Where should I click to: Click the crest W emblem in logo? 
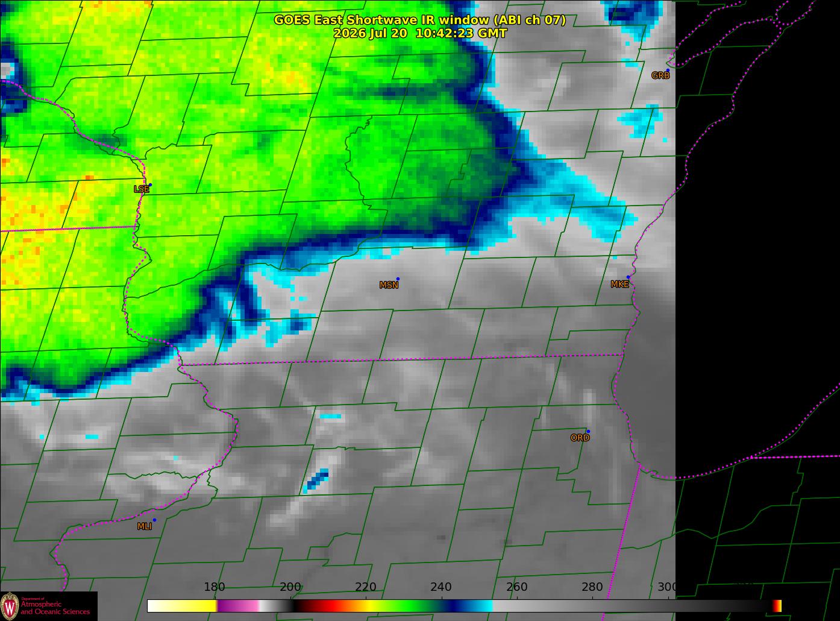tap(10, 605)
